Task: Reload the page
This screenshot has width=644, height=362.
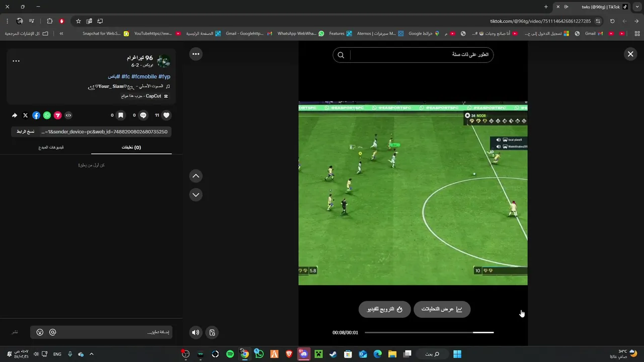Action: pyautogui.click(x=612, y=21)
